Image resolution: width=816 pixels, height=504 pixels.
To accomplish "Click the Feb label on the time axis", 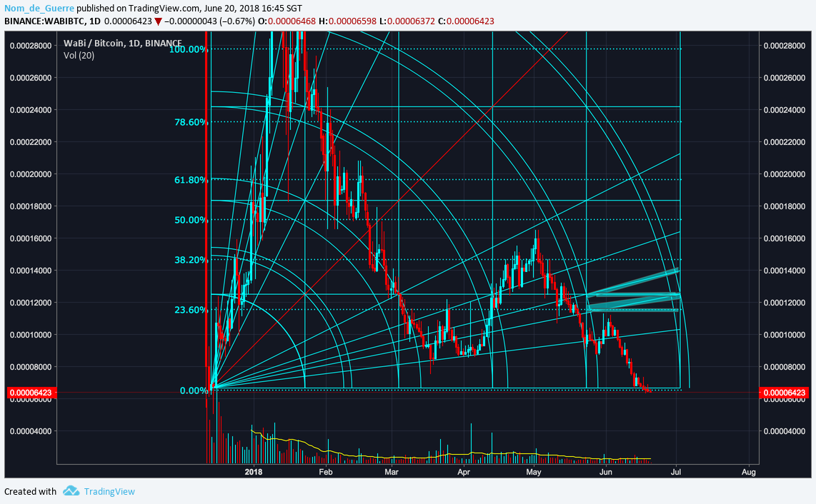I will [325, 472].
